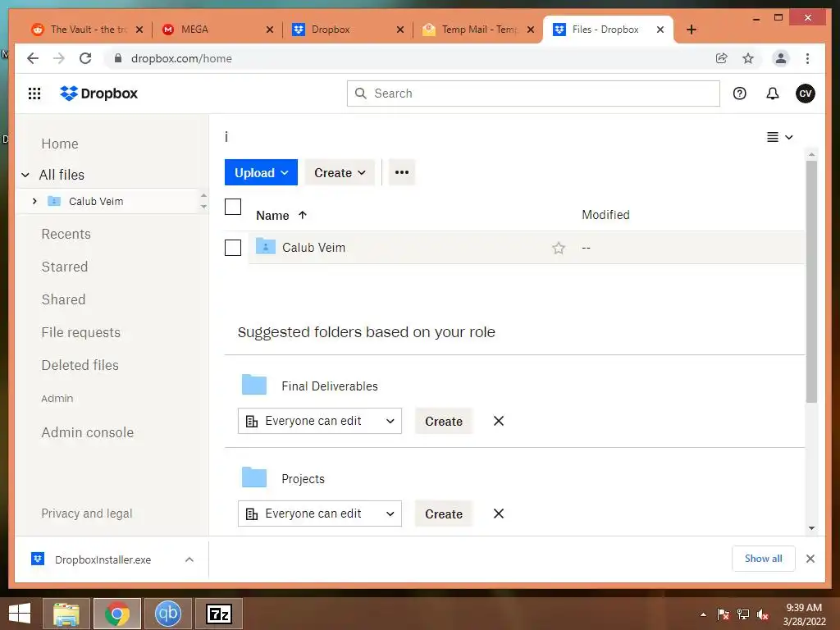Image resolution: width=840 pixels, height=630 pixels.
Task: Open DropboxInstaller.exe download options chevron
Action: click(189, 559)
